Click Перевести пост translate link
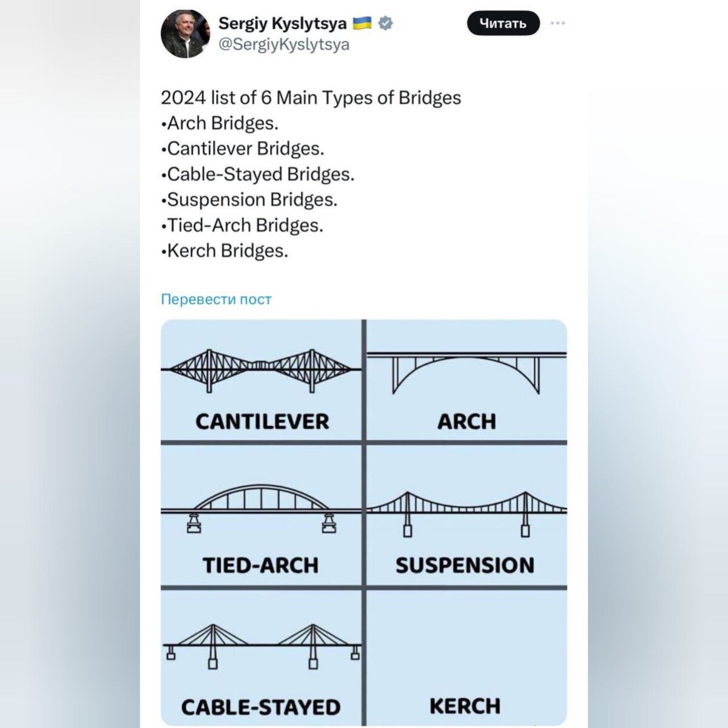The height and width of the screenshot is (728, 728). pyautogui.click(x=216, y=299)
